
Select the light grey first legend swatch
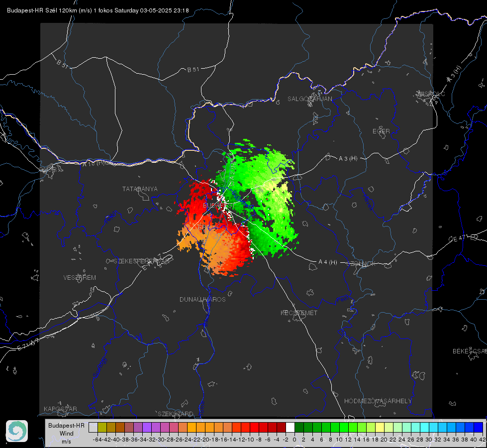point(93,427)
